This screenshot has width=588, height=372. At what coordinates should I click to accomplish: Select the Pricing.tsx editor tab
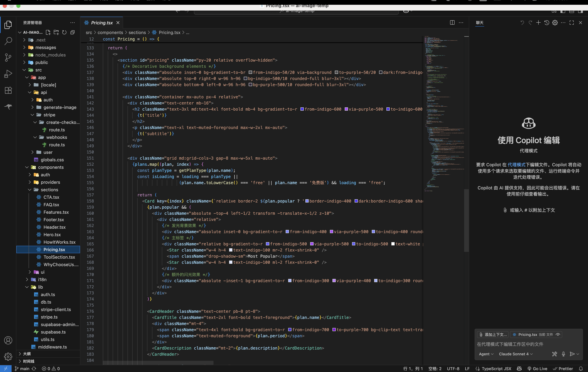[x=102, y=22]
